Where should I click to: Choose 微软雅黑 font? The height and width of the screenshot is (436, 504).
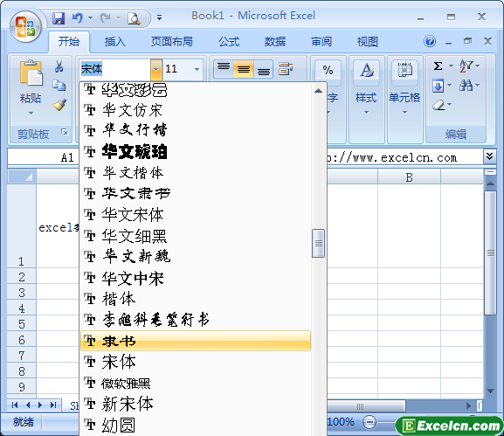click(x=196, y=383)
